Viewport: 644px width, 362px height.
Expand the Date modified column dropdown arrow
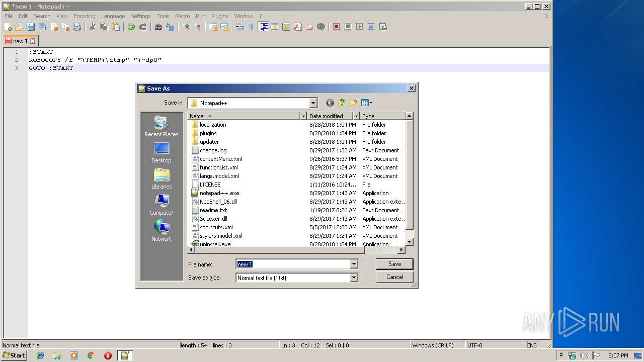356,116
